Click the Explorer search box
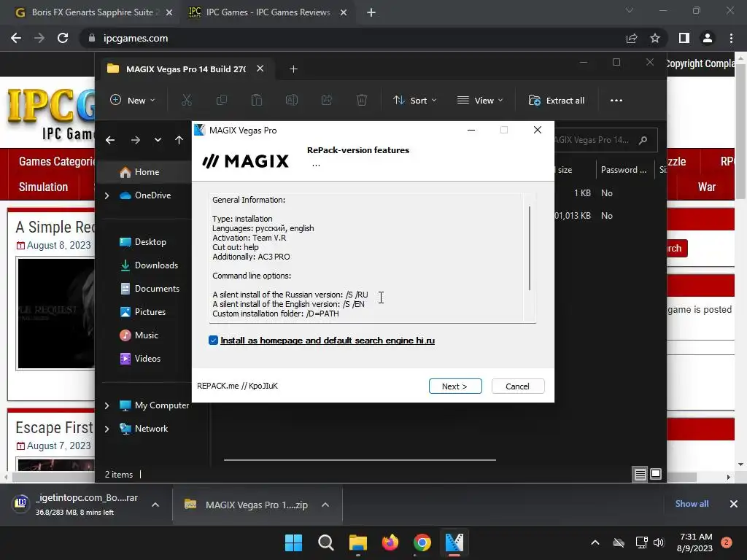The height and width of the screenshot is (560, 747). click(x=605, y=140)
